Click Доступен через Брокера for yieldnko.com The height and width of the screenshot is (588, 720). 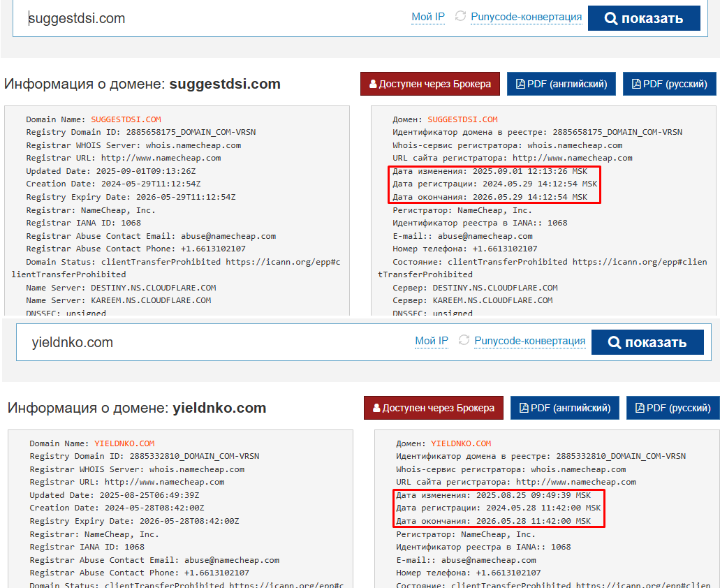tap(434, 408)
